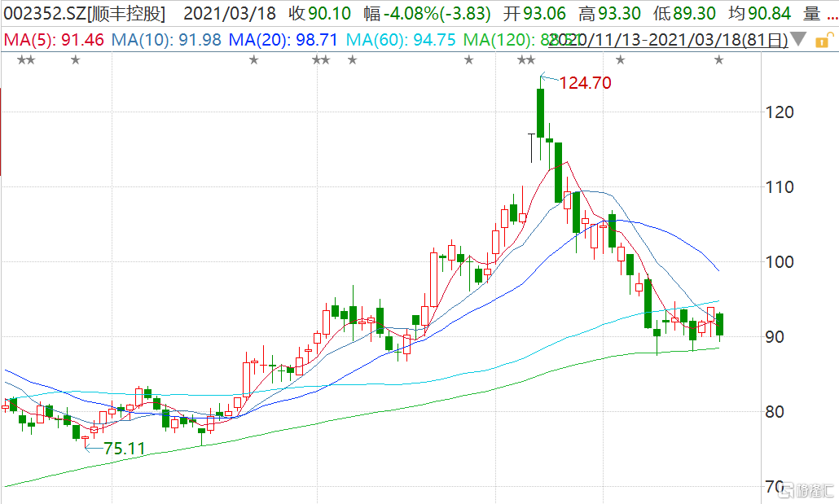Screen dimensions: 839x504
Task: Click the average price 均90.84
Action: pyautogui.click(x=759, y=13)
